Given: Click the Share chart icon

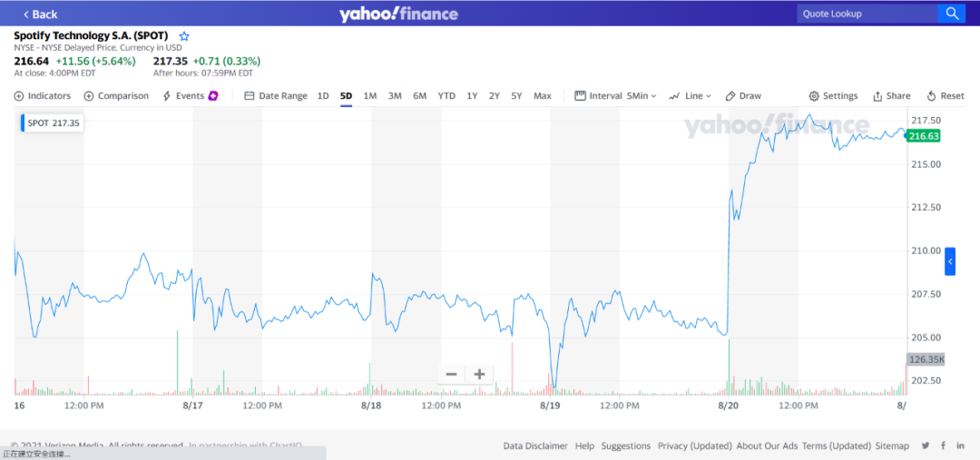Looking at the screenshot, I should (877, 96).
